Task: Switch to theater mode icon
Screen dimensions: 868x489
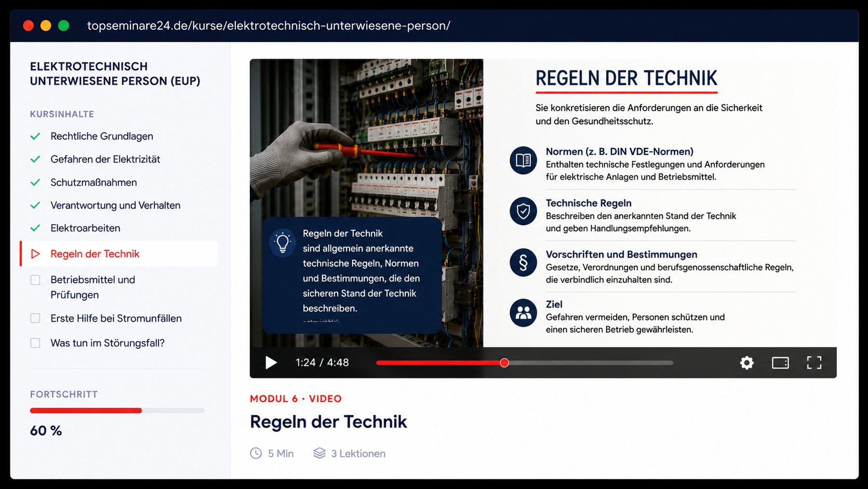Action: (x=780, y=363)
